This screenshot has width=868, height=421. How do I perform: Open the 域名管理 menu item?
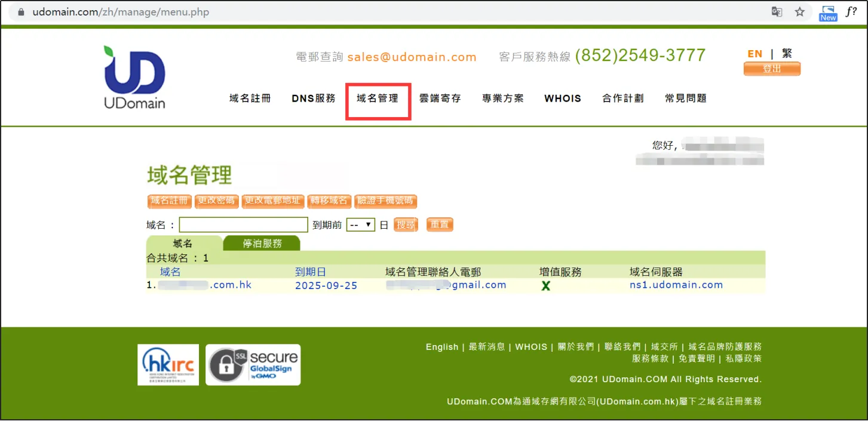[x=378, y=99]
